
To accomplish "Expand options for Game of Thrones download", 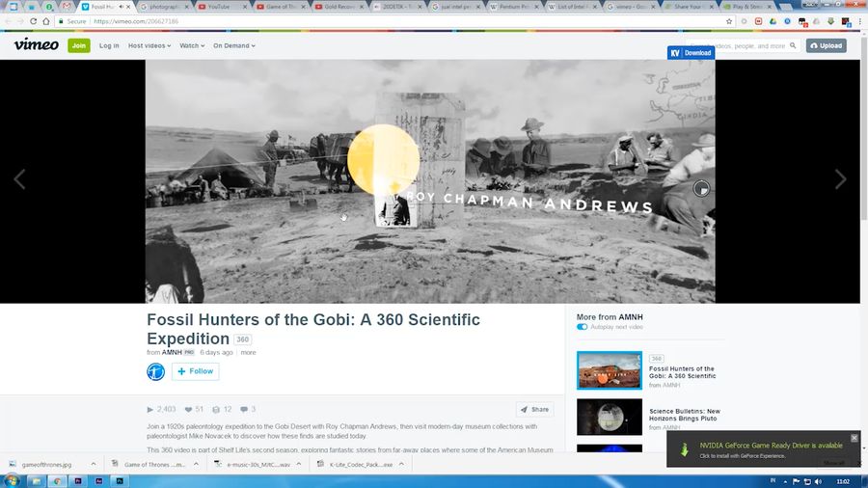I will coord(196,464).
